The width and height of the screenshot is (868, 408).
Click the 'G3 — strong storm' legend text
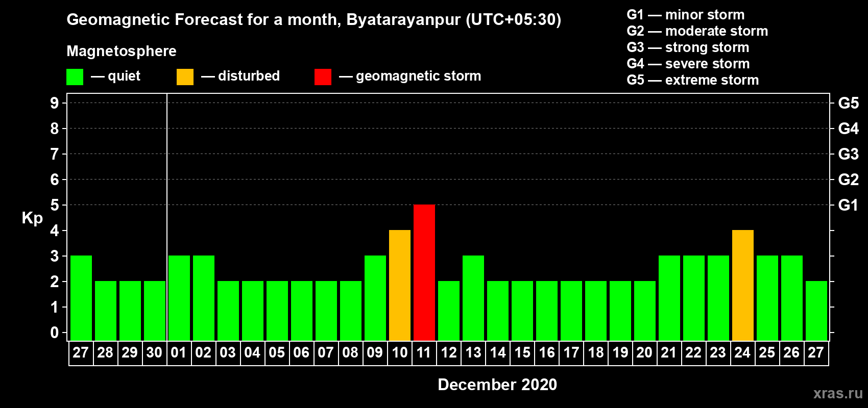tap(688, 47)
